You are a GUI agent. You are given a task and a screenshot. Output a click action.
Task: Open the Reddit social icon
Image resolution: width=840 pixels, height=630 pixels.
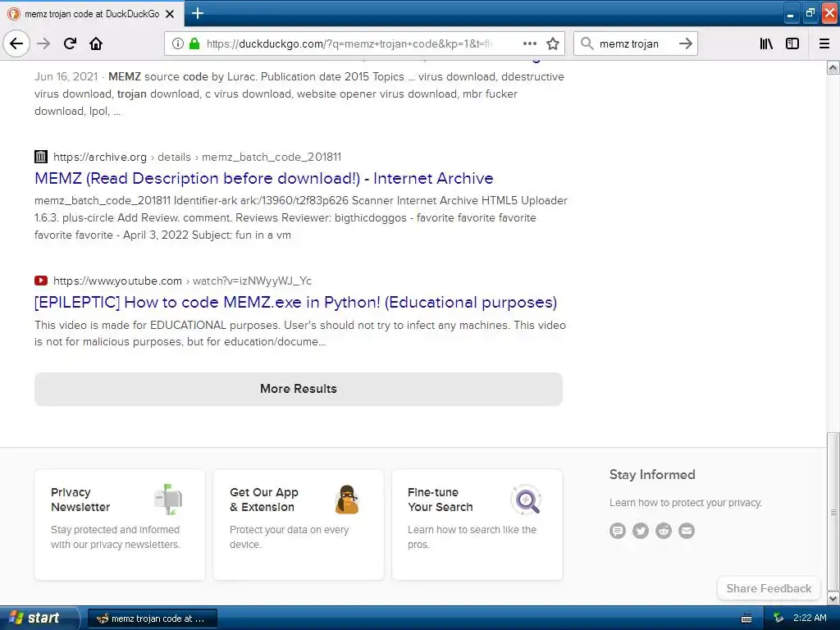coord(664,531)
